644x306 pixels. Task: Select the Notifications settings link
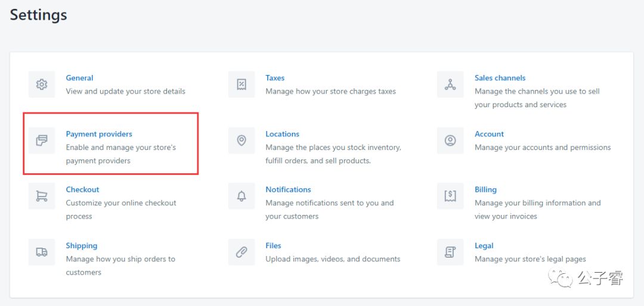click(288, 190)
